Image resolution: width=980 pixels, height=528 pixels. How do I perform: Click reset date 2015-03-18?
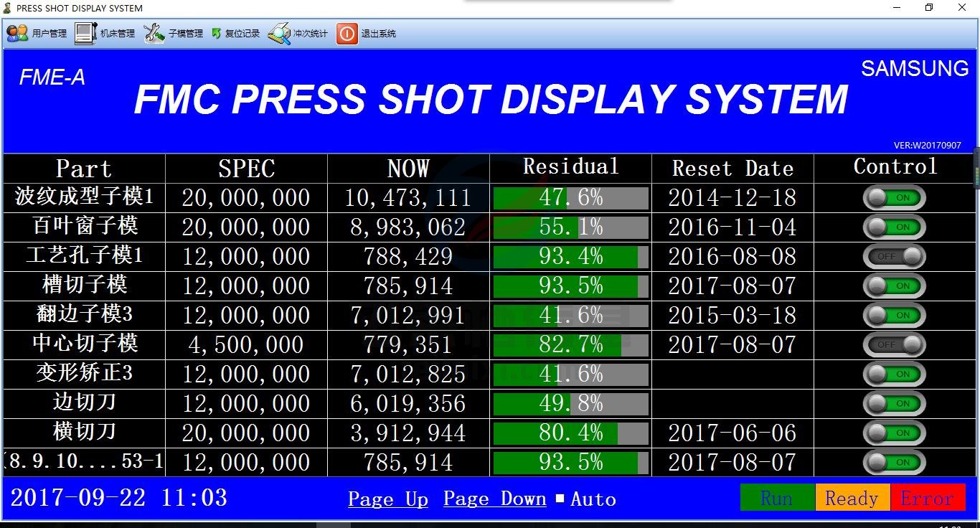pyautogui.click(x=732, y=316)
